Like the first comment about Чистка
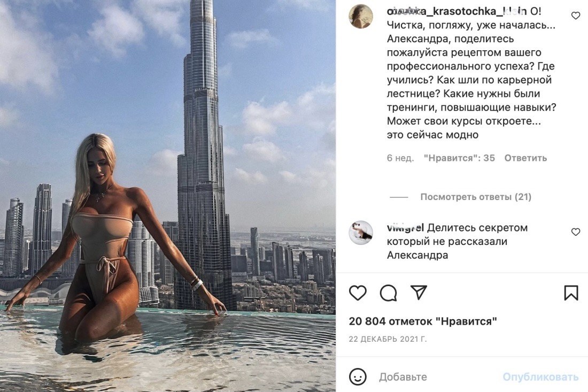The image size is (588, 392). pos(576,16)
